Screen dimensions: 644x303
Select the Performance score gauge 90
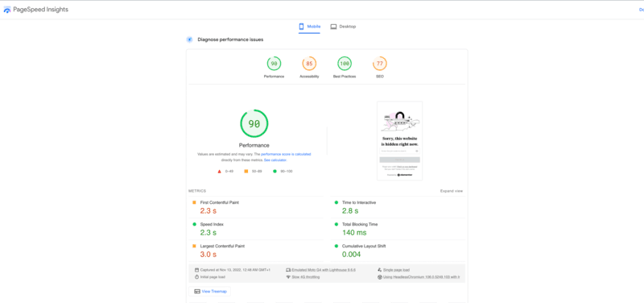click(274, 64)
